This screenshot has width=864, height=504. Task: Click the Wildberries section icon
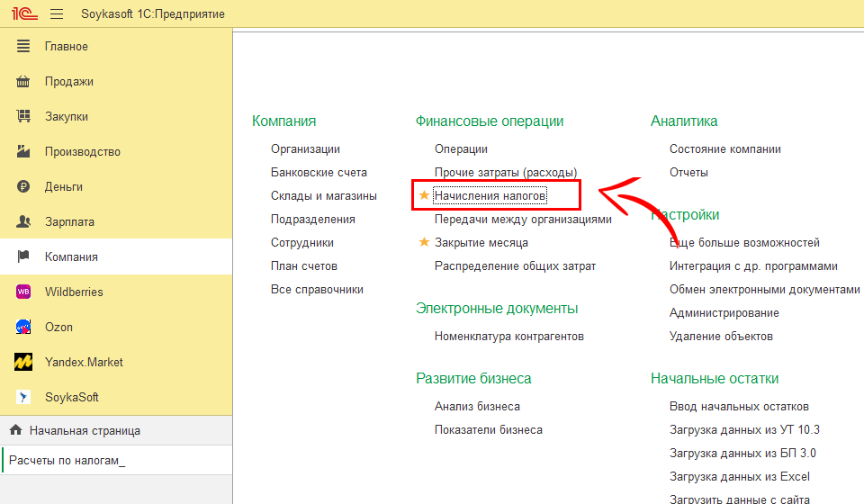pos(24,292)
